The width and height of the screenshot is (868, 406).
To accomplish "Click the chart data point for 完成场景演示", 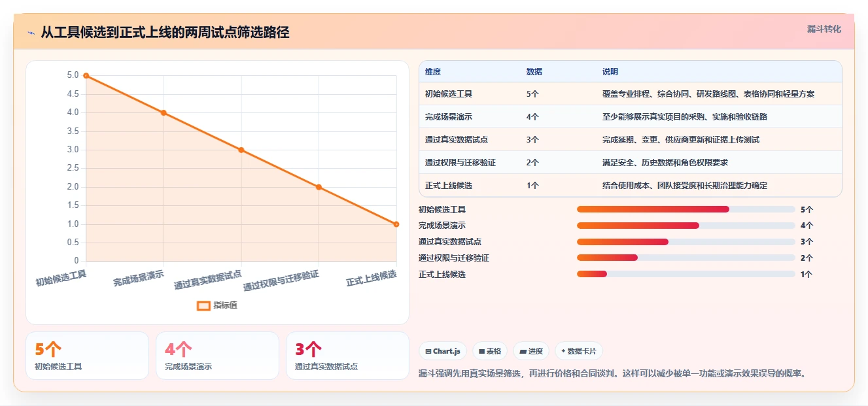I will 164,112.
